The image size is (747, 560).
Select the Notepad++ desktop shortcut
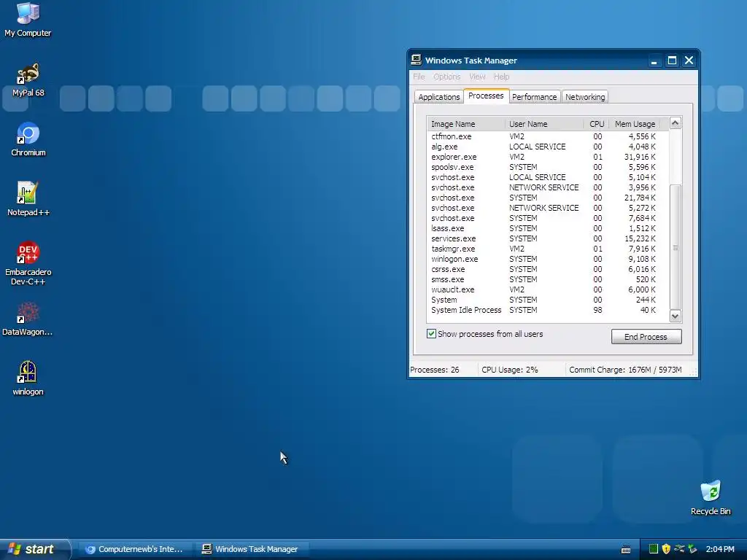pyautogui.click(x=28, y=199)
